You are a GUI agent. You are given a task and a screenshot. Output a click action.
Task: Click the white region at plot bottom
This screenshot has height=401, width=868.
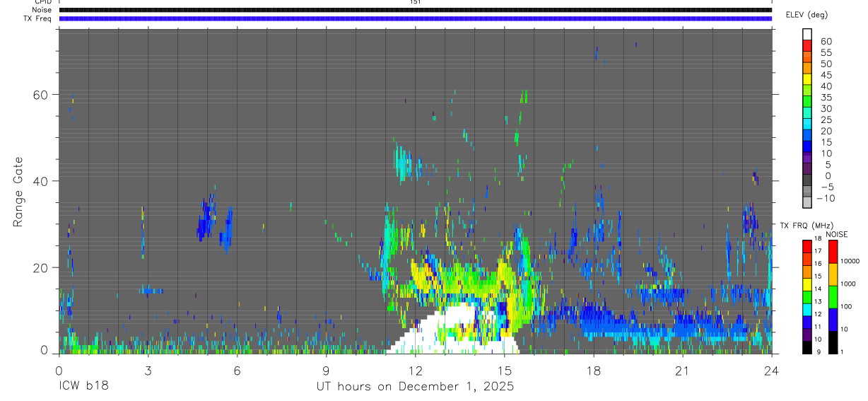click(x=452, y=329)
